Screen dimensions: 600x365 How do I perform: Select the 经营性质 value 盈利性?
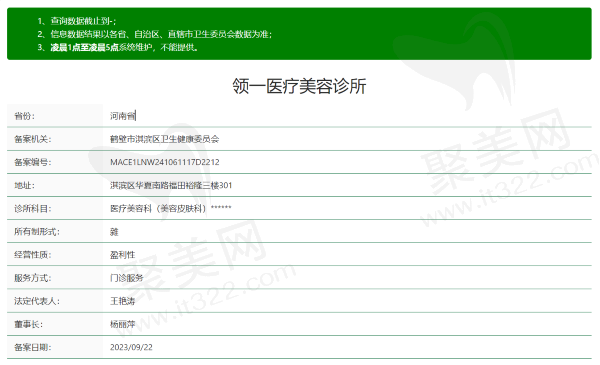[123, 255]
